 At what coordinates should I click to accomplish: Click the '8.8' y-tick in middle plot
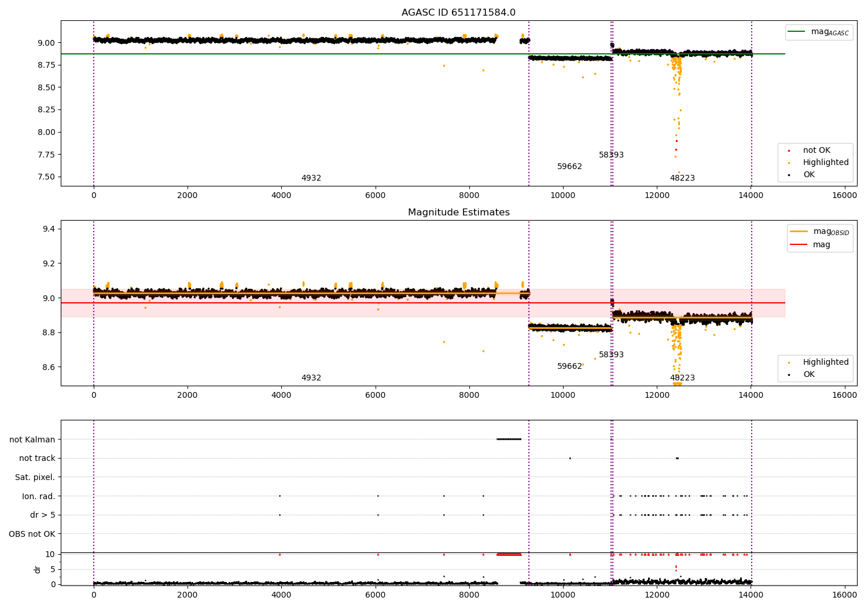(50, 333)
